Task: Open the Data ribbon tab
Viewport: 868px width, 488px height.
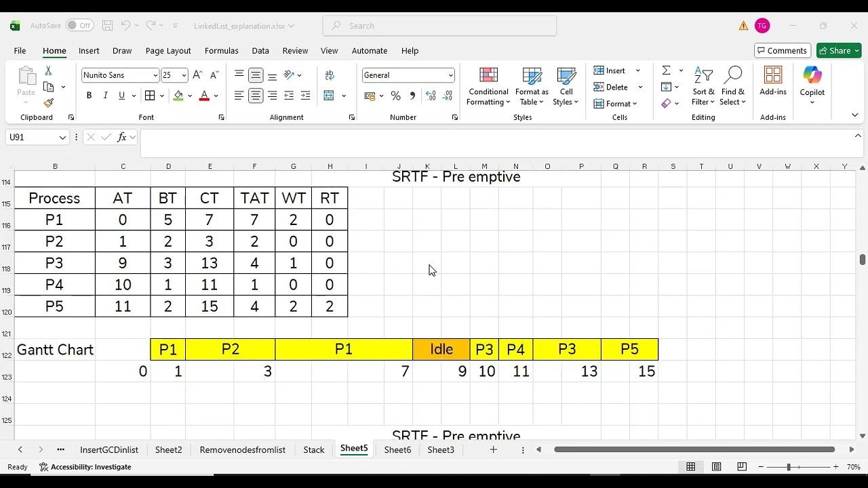Action: click(260, 51)
